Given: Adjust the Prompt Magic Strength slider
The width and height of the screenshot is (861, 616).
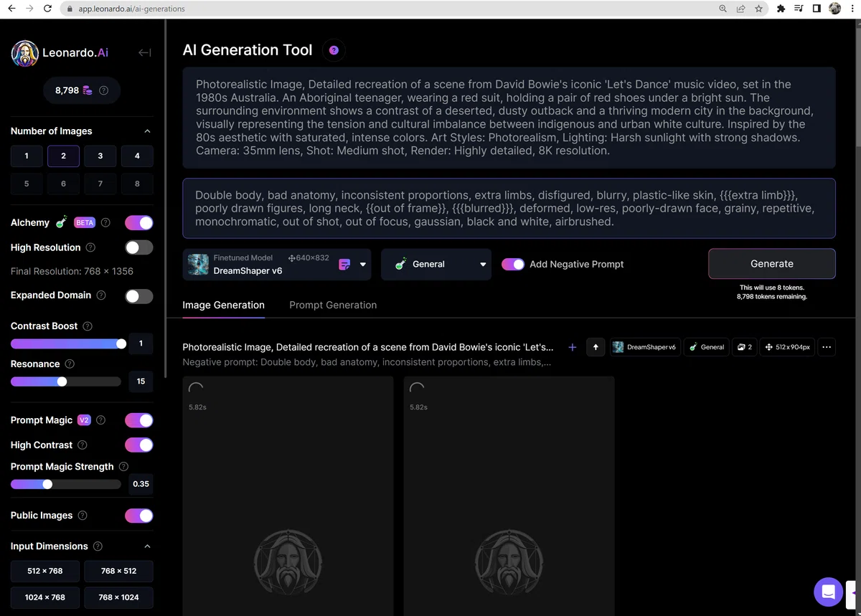Looking at the screenshot, I should click(47, 484).
